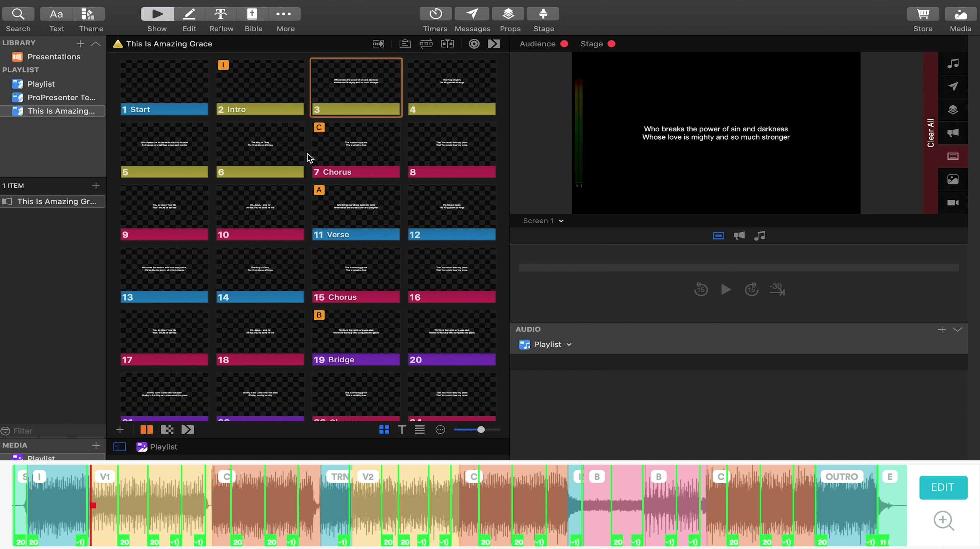Toggle the Audience red status indicator
Screen dimensions: 980x549
click(x=564, y=44)
